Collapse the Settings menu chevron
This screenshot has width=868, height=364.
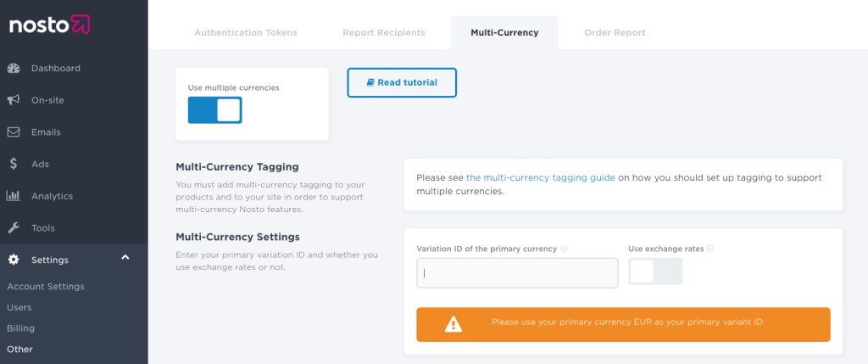[x=125, y=258]
